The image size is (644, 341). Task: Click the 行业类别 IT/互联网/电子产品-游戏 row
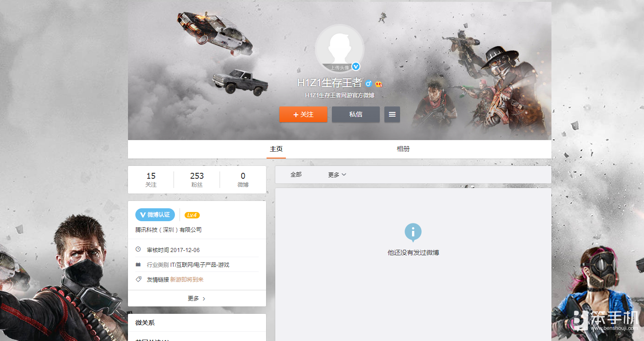[x=197, y=265]
